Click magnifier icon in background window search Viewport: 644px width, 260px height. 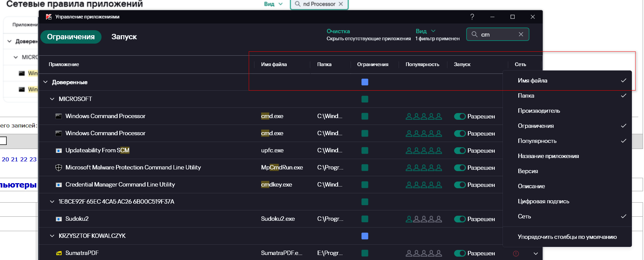(x=298, y=4)
